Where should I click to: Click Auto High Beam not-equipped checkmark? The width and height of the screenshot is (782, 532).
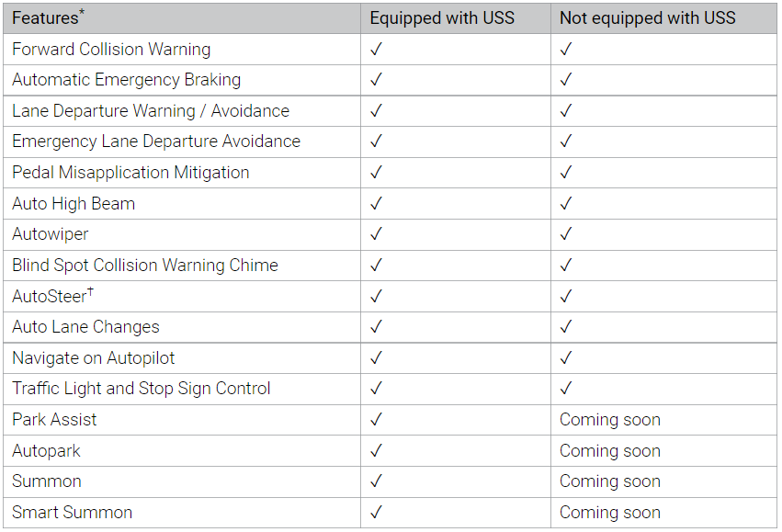[566, 203]
